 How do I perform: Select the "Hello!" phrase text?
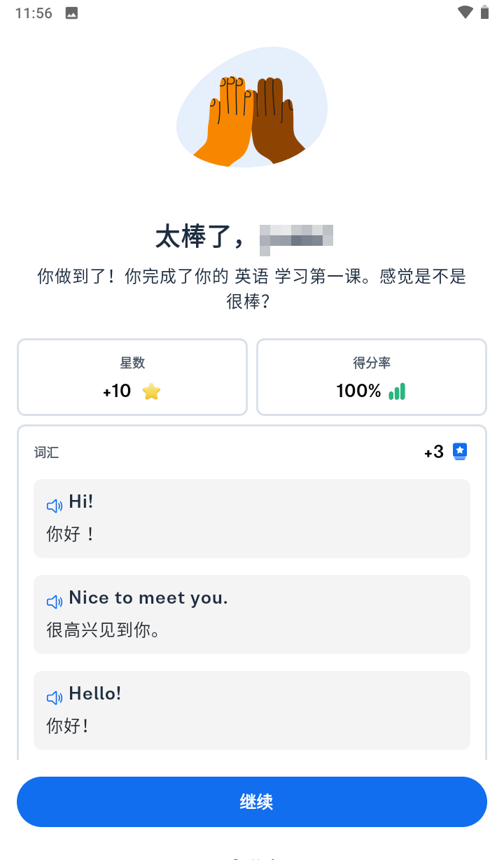pyautogui.click(x=95, y=694)
